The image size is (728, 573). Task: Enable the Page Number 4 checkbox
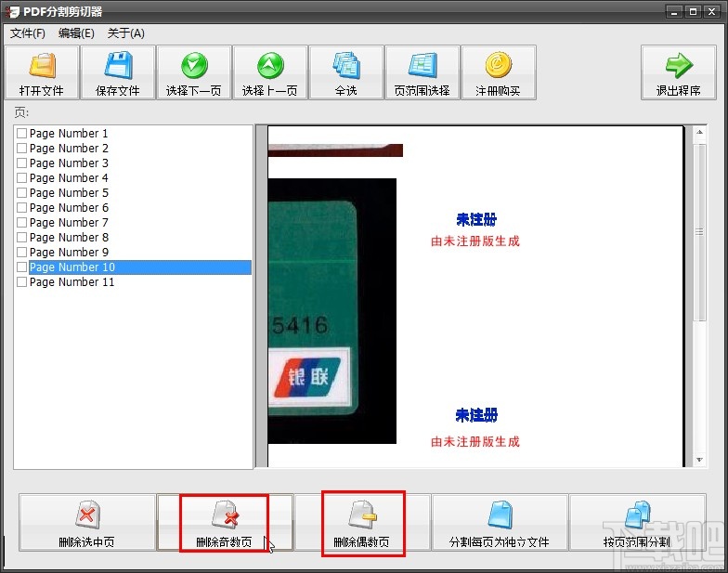(22, 178)
